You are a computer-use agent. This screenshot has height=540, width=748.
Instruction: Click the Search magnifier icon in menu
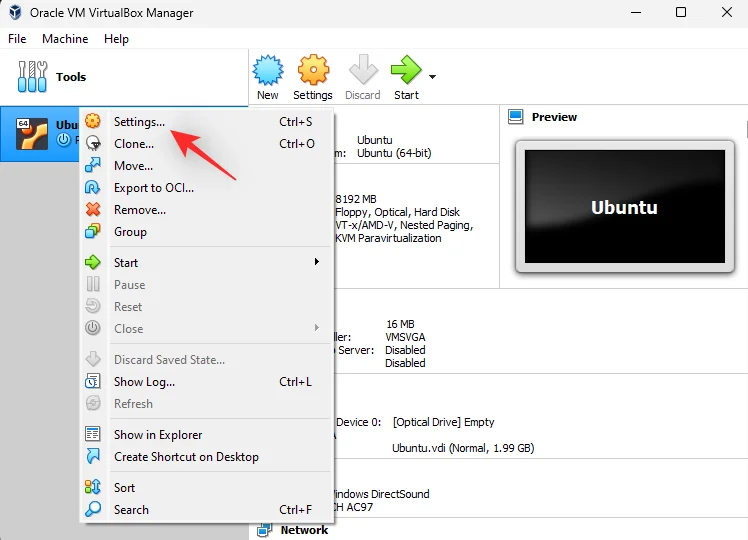(x=93, y=510)
